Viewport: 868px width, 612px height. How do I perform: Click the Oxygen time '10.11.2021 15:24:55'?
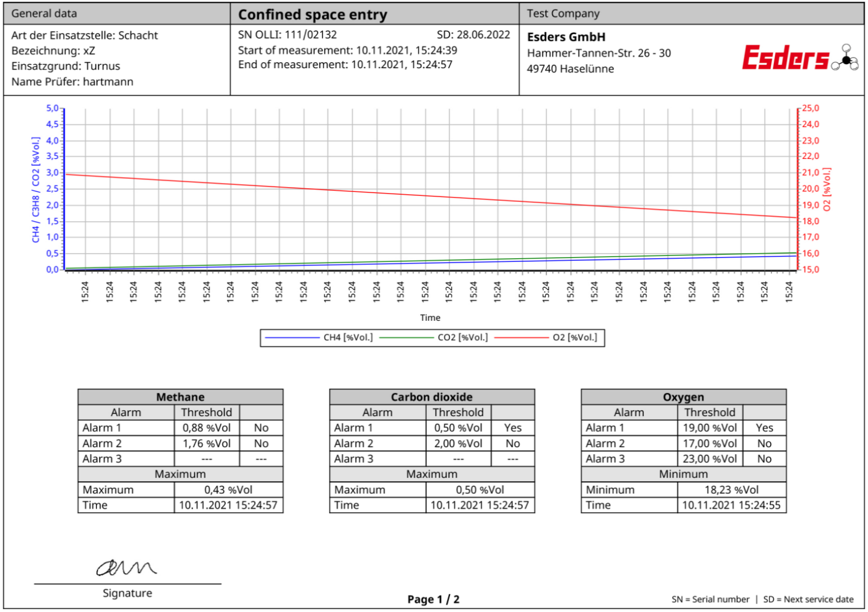[732, 505]
